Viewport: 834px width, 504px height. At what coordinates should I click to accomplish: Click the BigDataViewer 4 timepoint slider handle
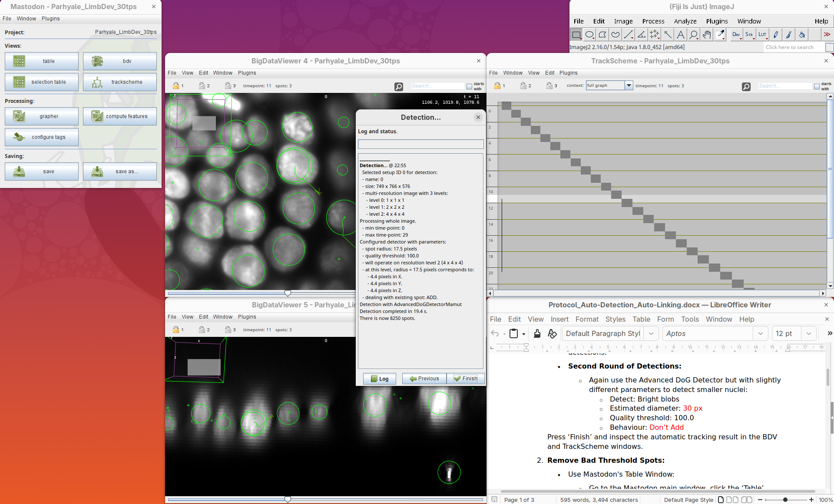tap(288, 293)
